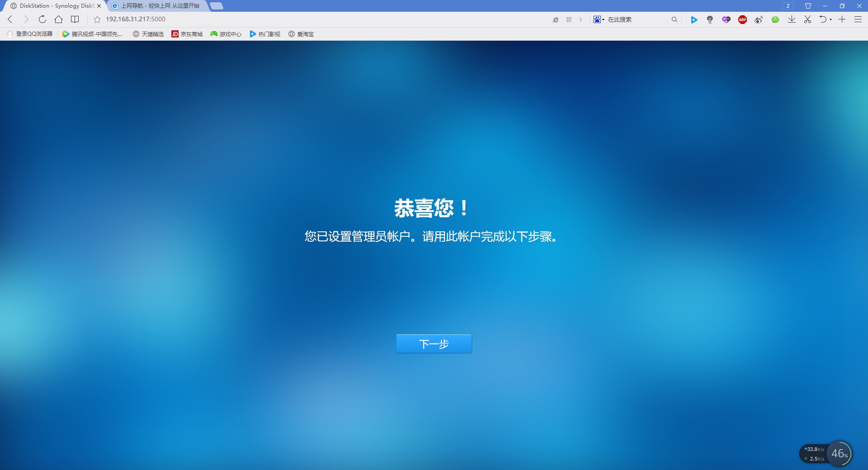Open the Weibo extension icon

coord(759,19)
